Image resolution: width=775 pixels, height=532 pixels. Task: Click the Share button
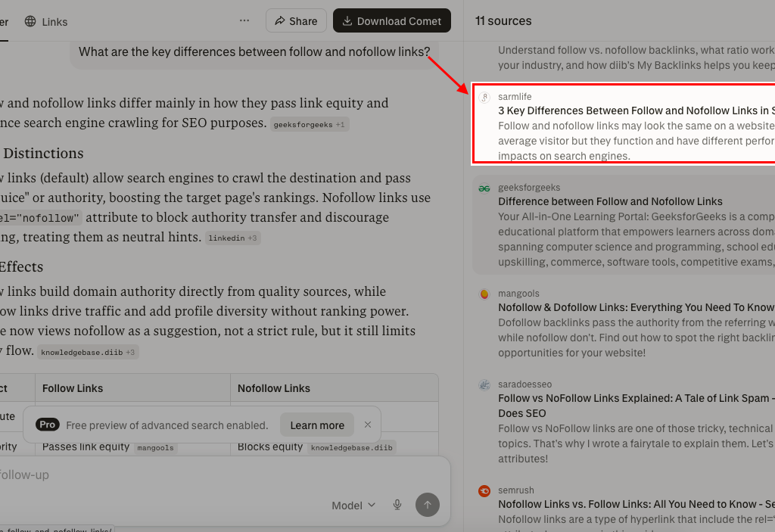tap(296, 20)
